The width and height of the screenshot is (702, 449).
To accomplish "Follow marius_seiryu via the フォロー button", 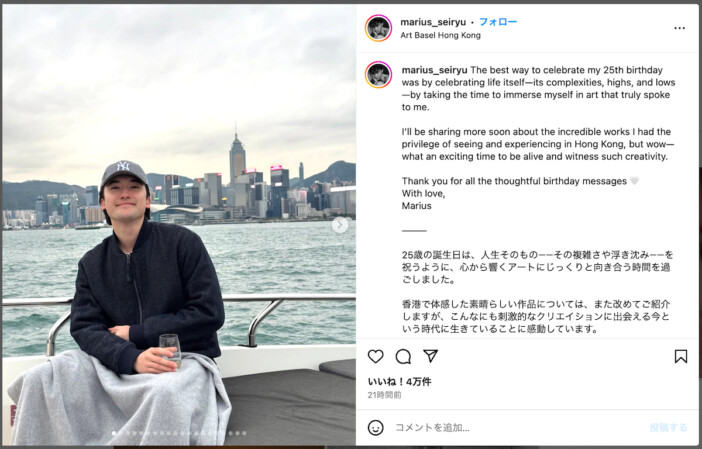I will pyautogui.click(x=498, y=22).
